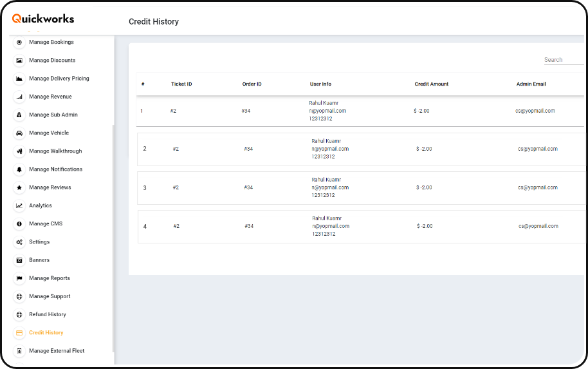The image size is (588, 369).
Task: Click the Ticket ID column header
Action: tap(181, 84)
